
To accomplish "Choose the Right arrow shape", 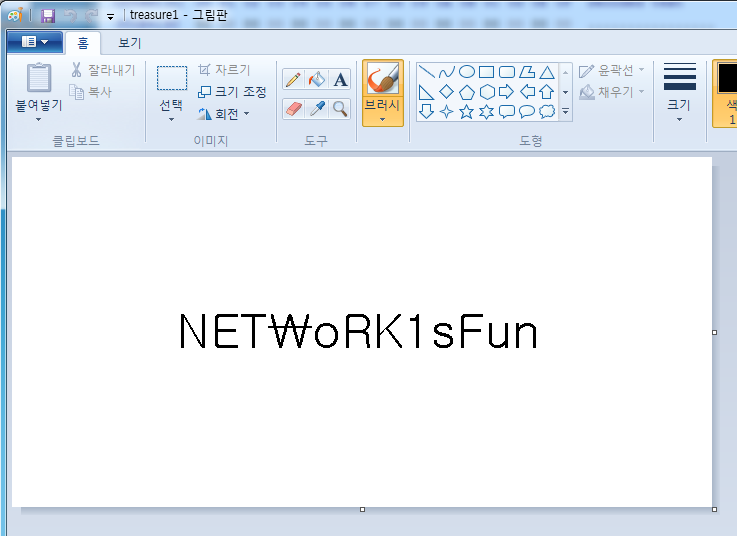I will (x=507, y=92).
